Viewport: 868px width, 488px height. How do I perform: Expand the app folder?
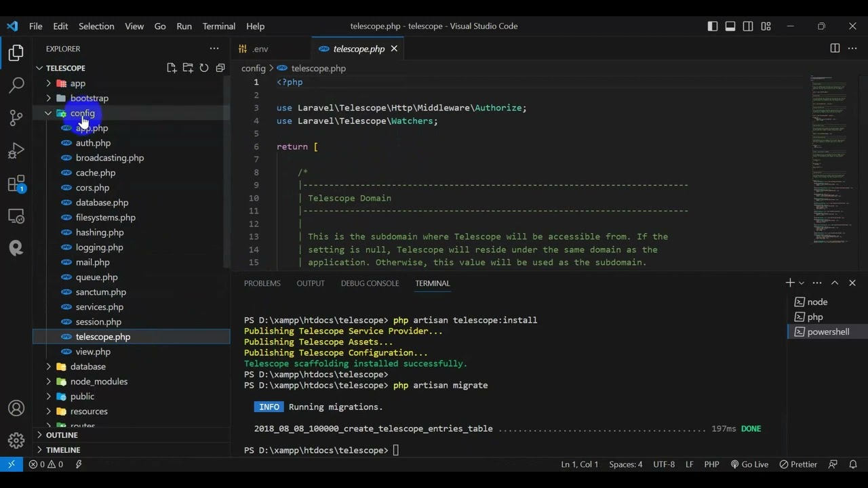coord(48,83)
